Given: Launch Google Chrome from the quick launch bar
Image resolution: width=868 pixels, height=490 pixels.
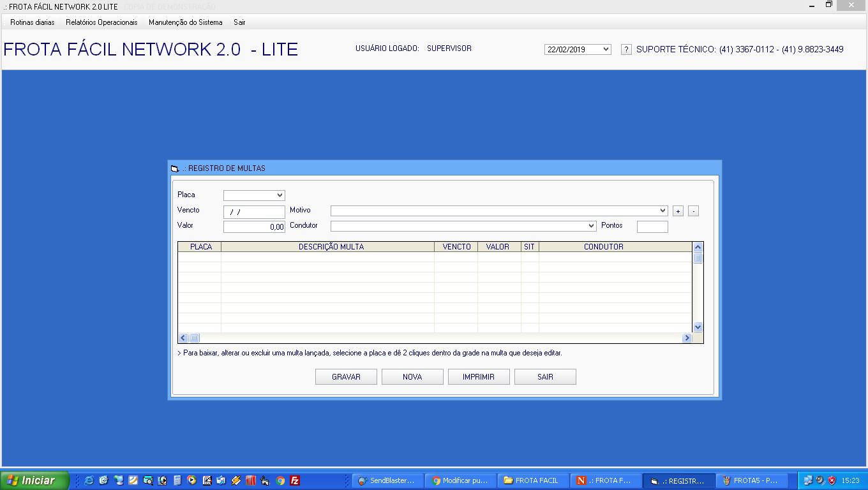Looking at the screenshot, I should point(279,480).
